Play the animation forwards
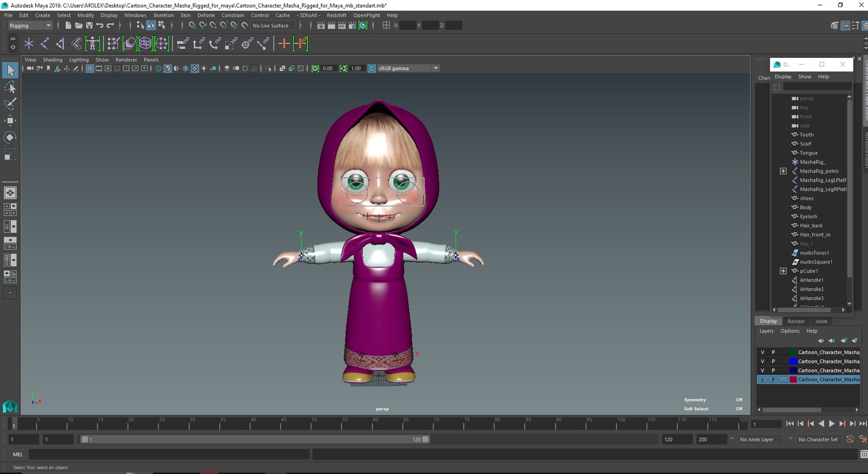868x474 pixels. (831, 424)
